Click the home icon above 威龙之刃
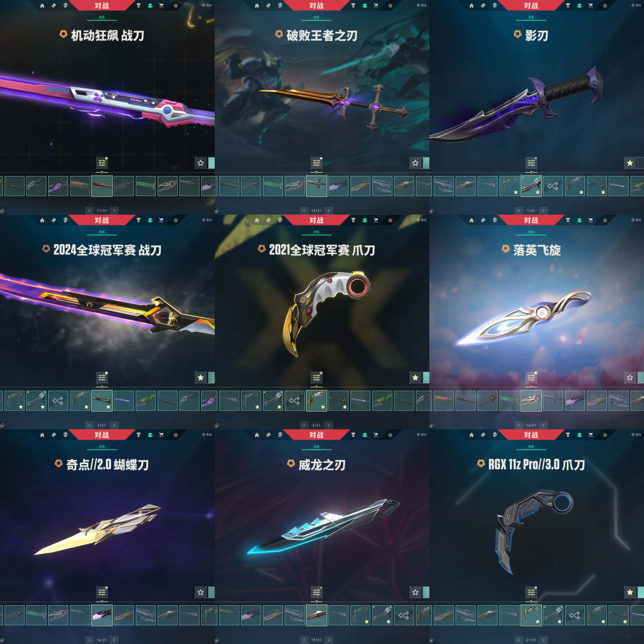 point(257,435)
